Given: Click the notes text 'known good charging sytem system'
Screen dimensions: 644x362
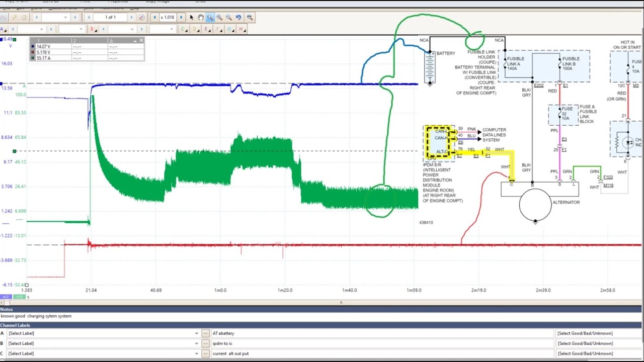Looking at the screenshot, I should tap(36, 316).
